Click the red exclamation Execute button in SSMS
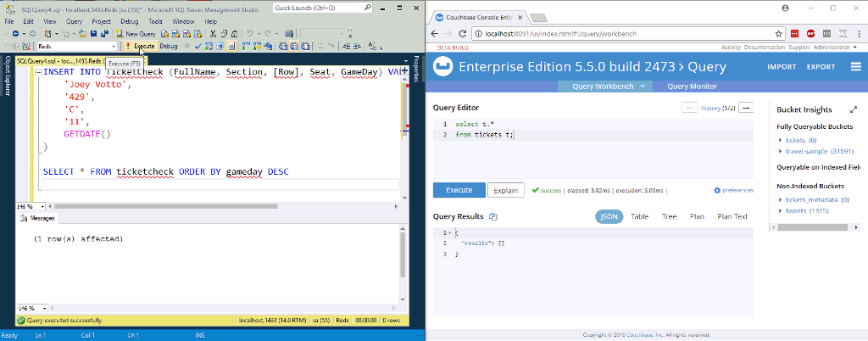Viewport: 868px width, 341px height. pos(140,47)
